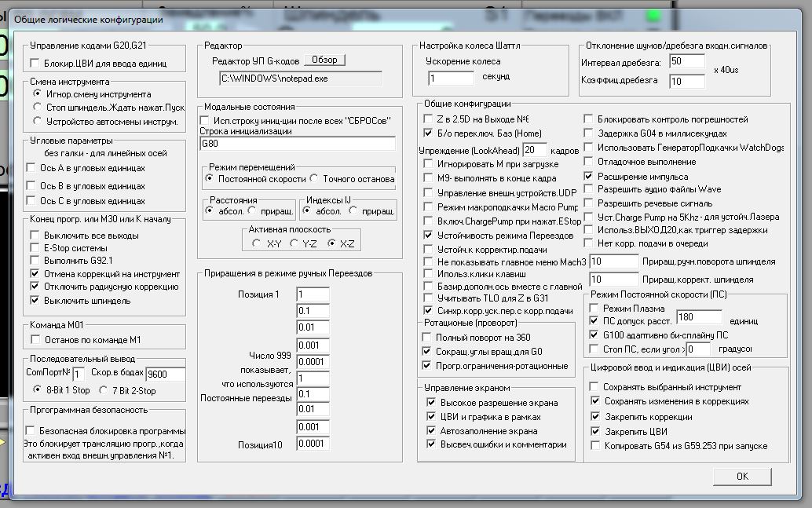The height and width of the screenshot is (508, 812).
Task: Enable Выполнить G92.1 checkbox
Action: 35,260
